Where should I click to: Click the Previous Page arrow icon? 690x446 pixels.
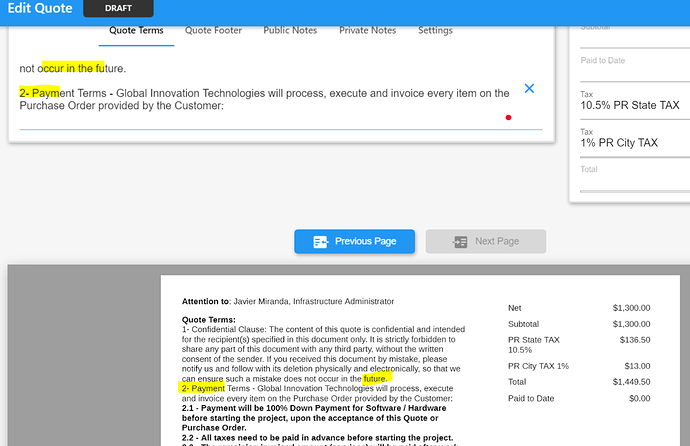[320, 241]
